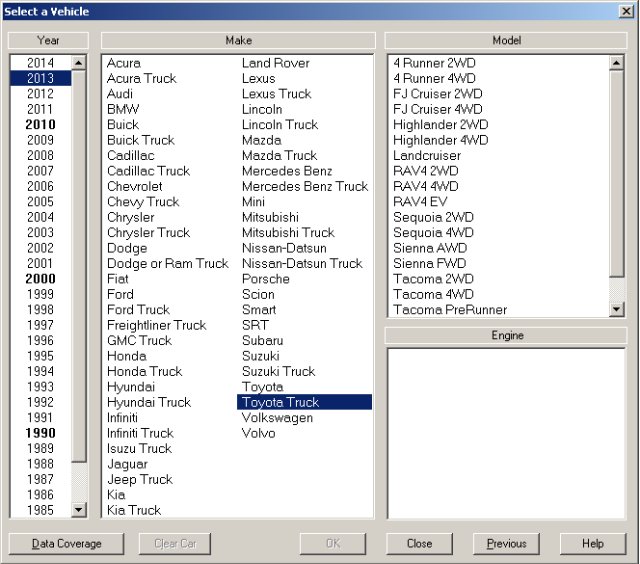This screenshot has width=640, height=564.
Task: Choose Honda Truck make
Action: 144,371
